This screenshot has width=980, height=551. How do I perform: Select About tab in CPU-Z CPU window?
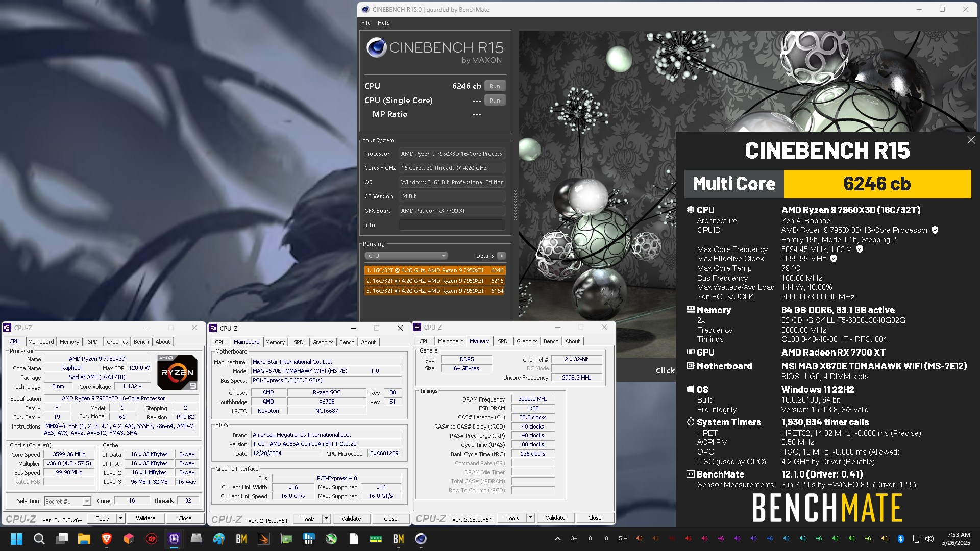click(x=163, y=342)
